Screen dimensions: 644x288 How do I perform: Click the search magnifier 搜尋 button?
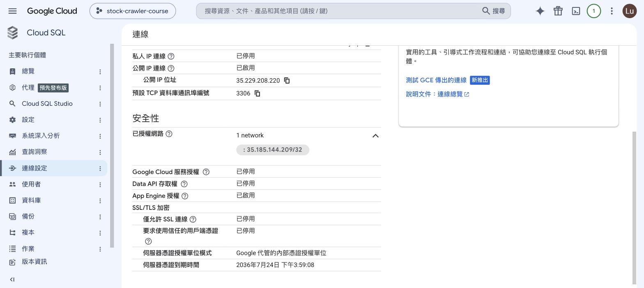coord(494,11)
